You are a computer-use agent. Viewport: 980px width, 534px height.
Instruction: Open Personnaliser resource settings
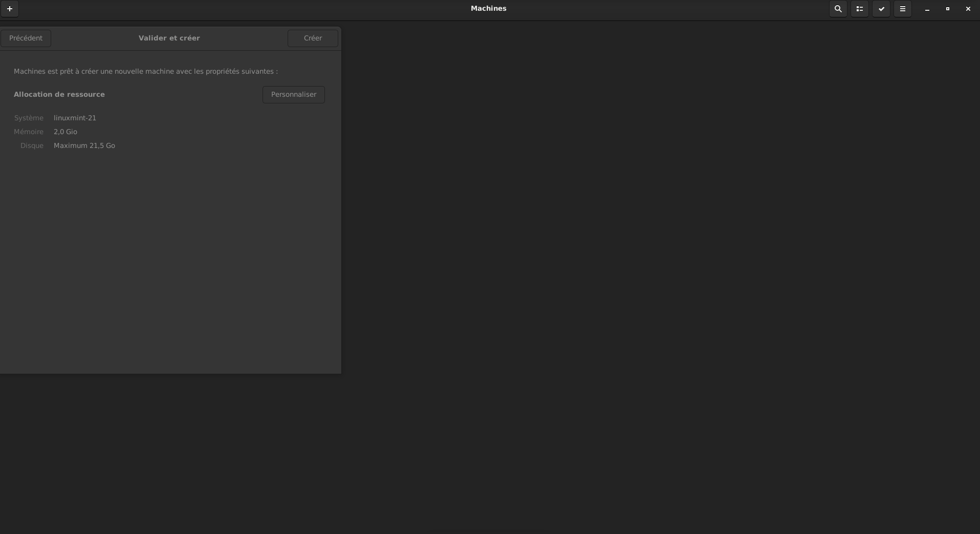pyautogui.click(x=294, y=95)
